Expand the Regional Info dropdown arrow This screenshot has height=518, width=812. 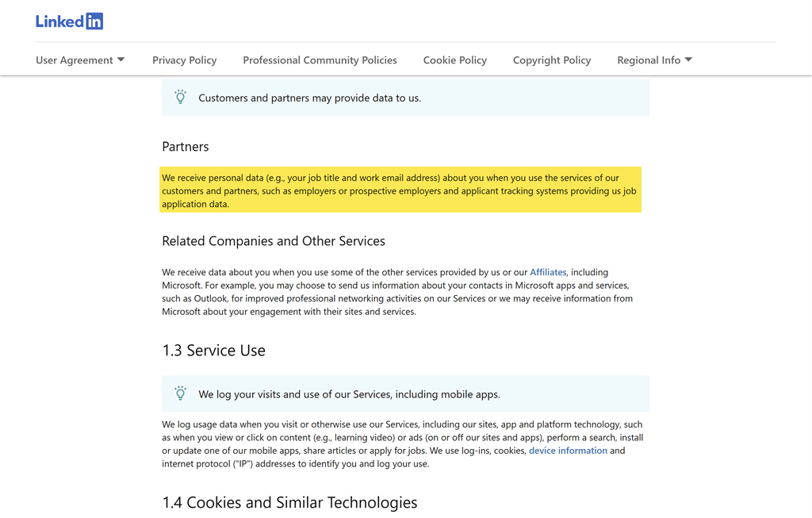coord(688,60)
